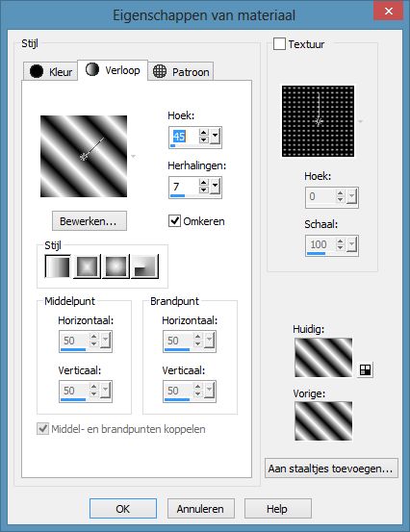Click Aan staaltjes toevoegen... button

(331, 469)
